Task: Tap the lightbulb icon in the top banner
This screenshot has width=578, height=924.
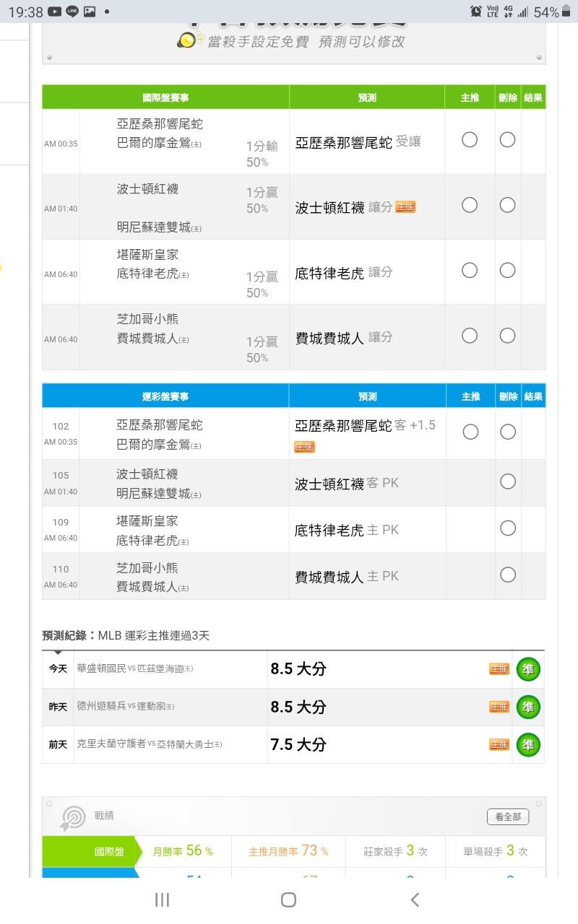Action: [x=186, y=40]
